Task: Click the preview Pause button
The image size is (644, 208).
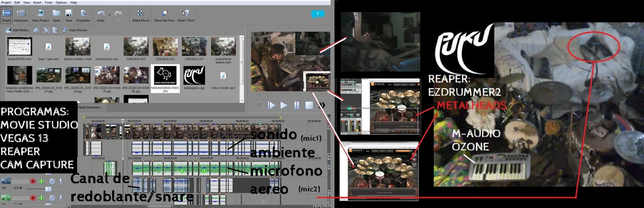Action: pos(297,105)
